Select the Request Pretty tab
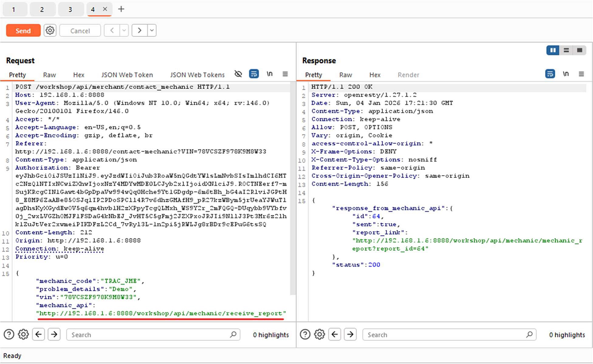Screen dimensions: 593x364 (x=18, y=75)
